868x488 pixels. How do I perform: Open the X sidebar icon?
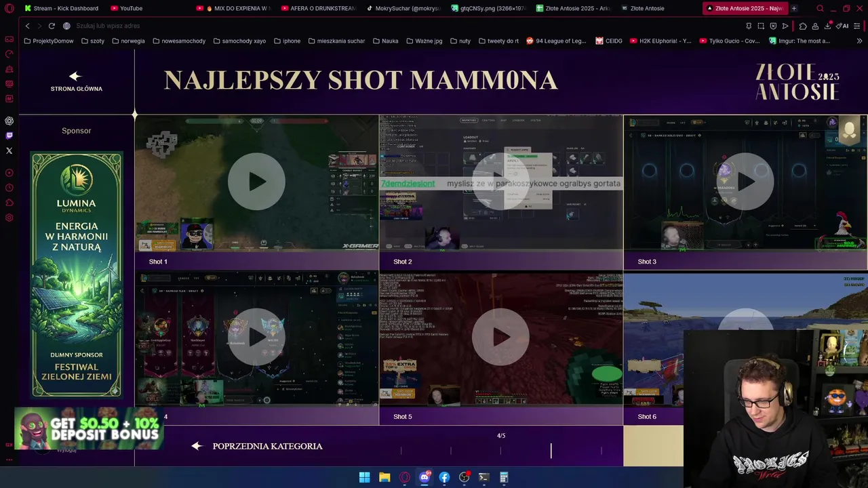point(9,150)
